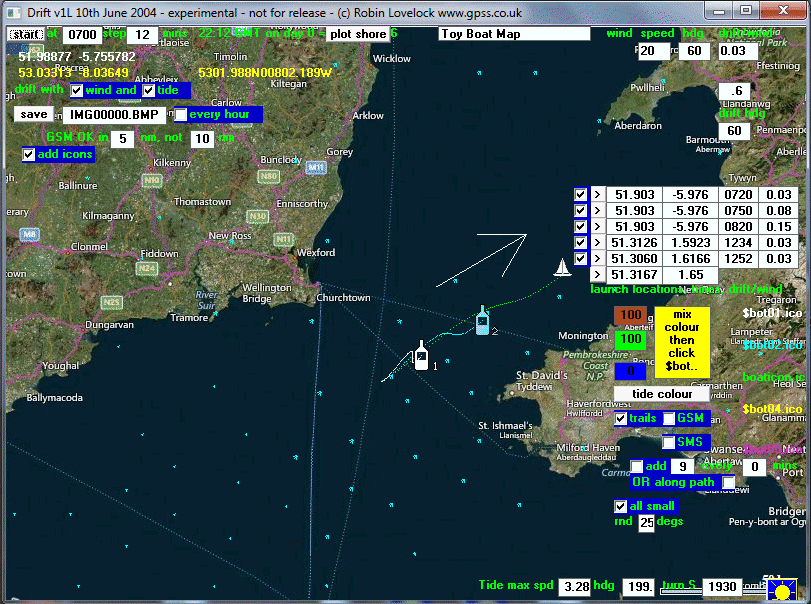Click the sailboat icon on the map
811x604 pixels.
563,267
